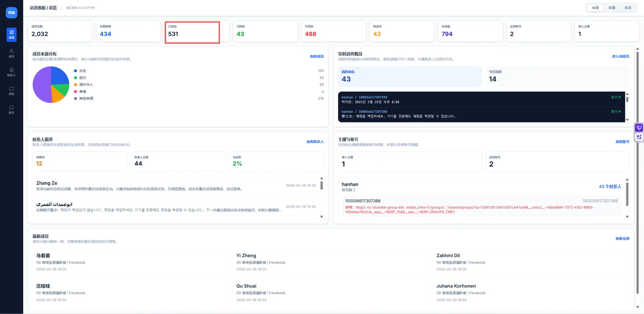Select the 今日消息 14 tile
The height and width of the screenshot is (314, 644).
click(557, 76)
